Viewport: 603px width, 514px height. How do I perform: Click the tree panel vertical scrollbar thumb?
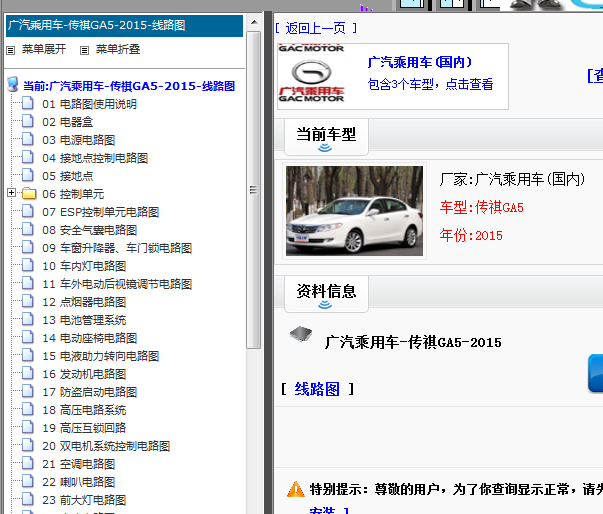(254, 190)
